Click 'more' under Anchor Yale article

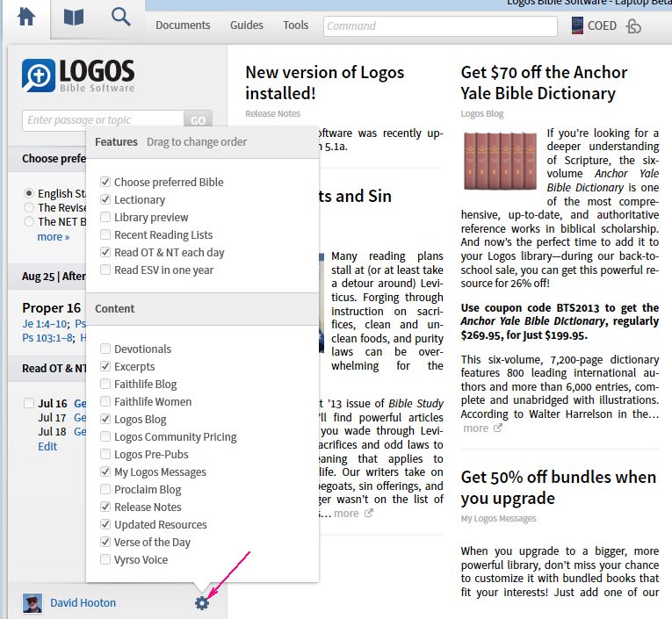pyautogui.click(x=476, y=428)
